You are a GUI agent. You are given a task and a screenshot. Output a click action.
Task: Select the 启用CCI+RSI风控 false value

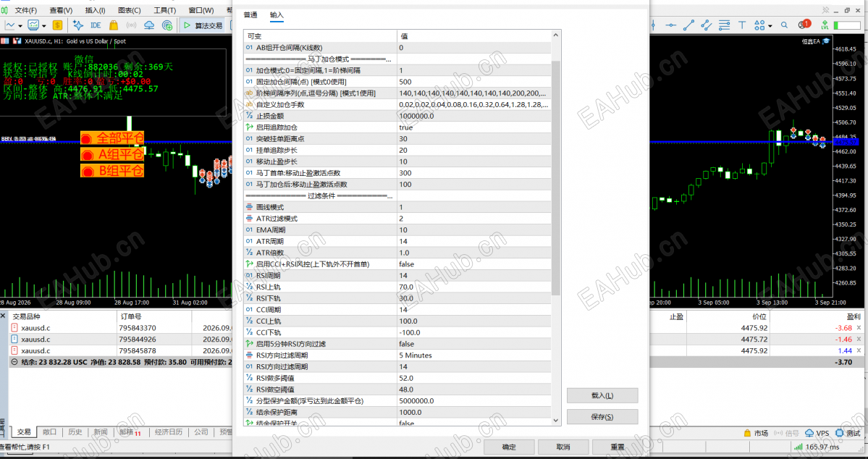tap(474, 264)
